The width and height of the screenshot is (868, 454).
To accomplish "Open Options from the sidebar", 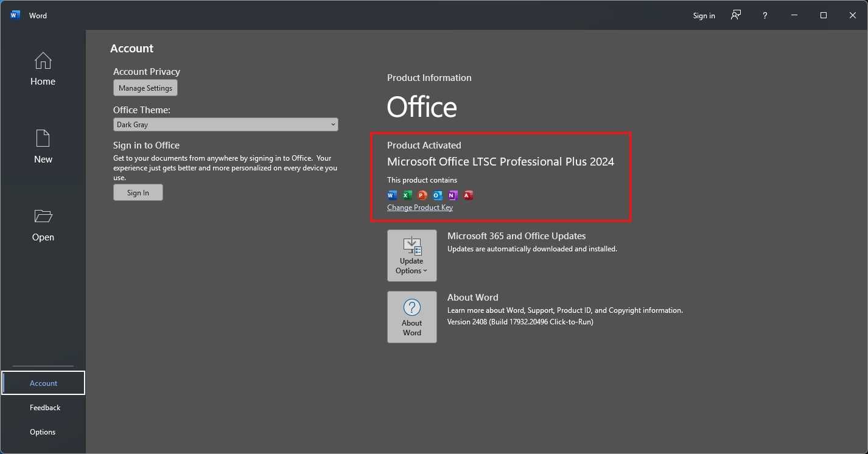I will (43, 431).
